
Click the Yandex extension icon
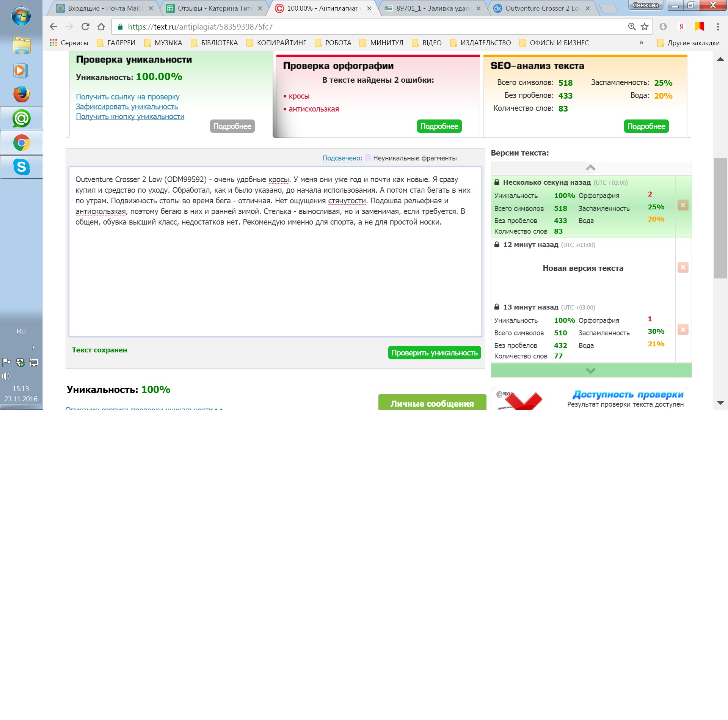[x=681, y=27]
